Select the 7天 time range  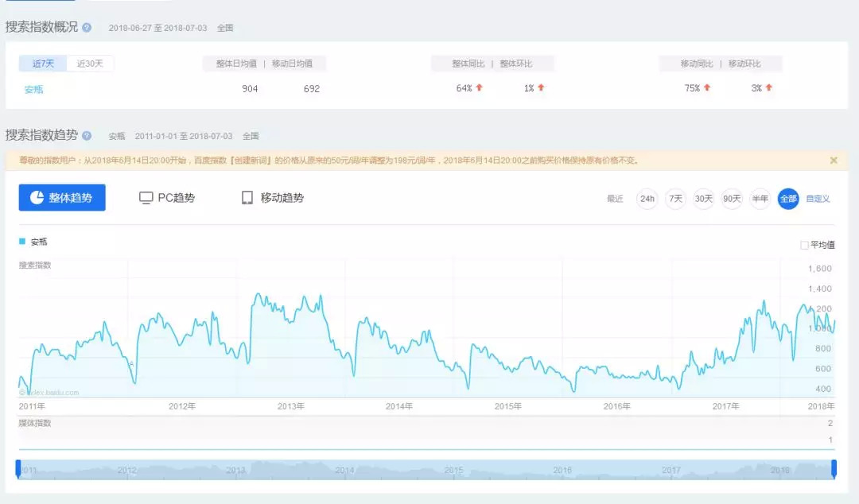pos(675,199)
